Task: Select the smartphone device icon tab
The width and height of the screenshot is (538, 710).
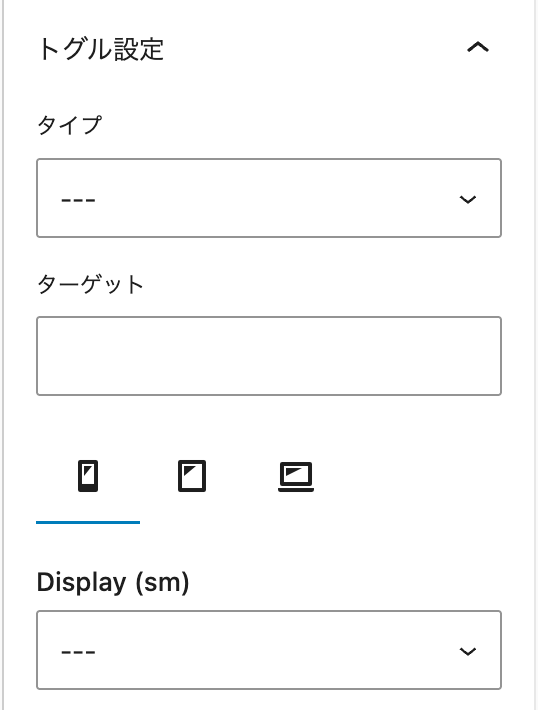Action: [x=88, y=475]
